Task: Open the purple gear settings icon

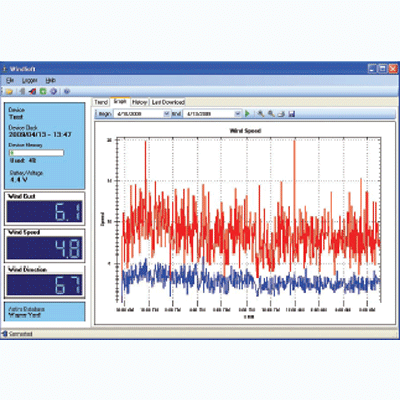Action: [53, 91]
